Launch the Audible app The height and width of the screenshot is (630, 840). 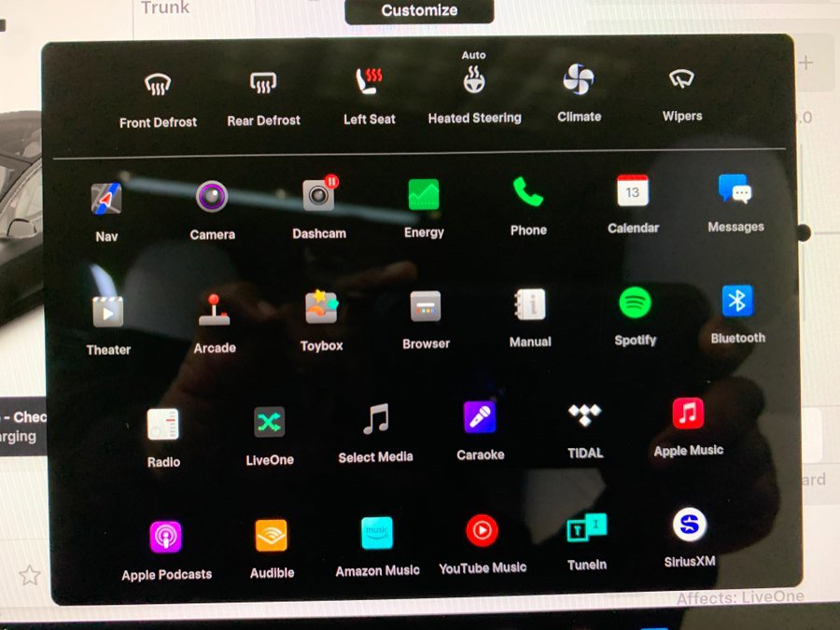(271, 535)
